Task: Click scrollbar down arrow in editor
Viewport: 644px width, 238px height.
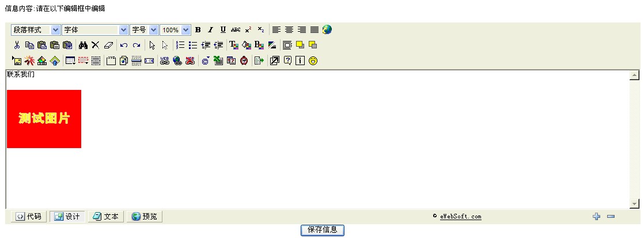Action: coord(635,203)
